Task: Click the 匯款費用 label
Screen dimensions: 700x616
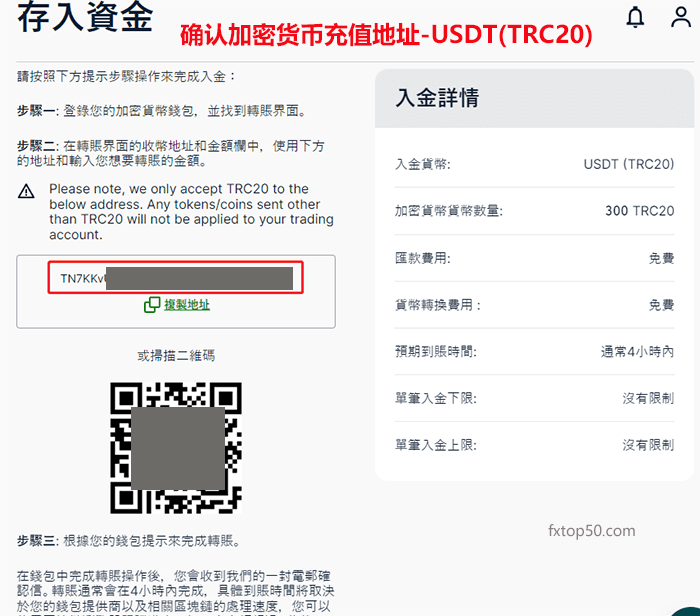Action: coord(423,258)
